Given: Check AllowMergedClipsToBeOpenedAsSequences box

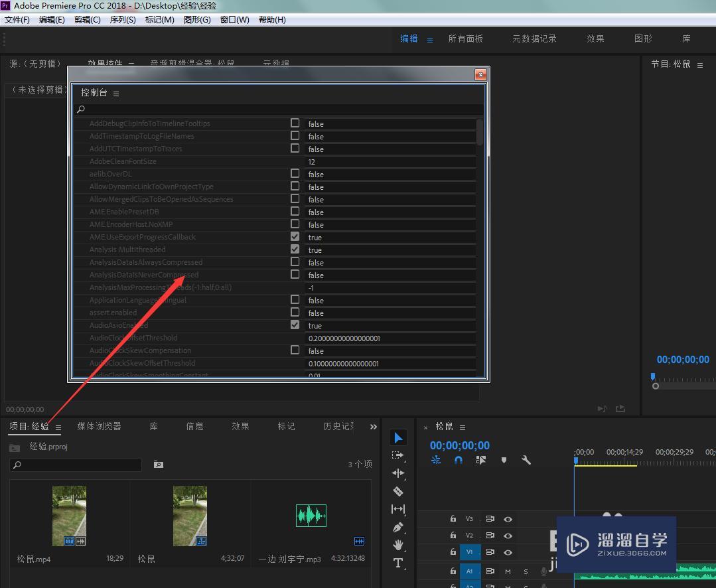Looking at the screenshot, I should 295,198.
